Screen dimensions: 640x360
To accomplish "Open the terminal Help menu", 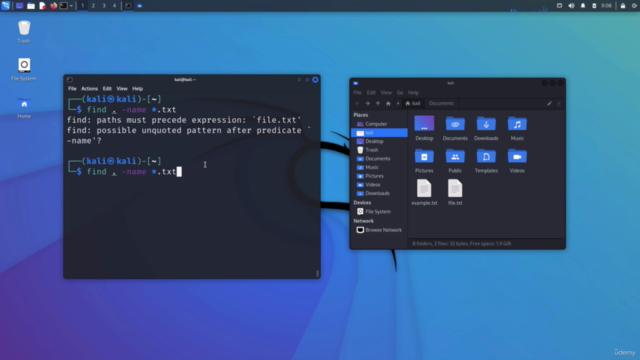I will 138,89.
